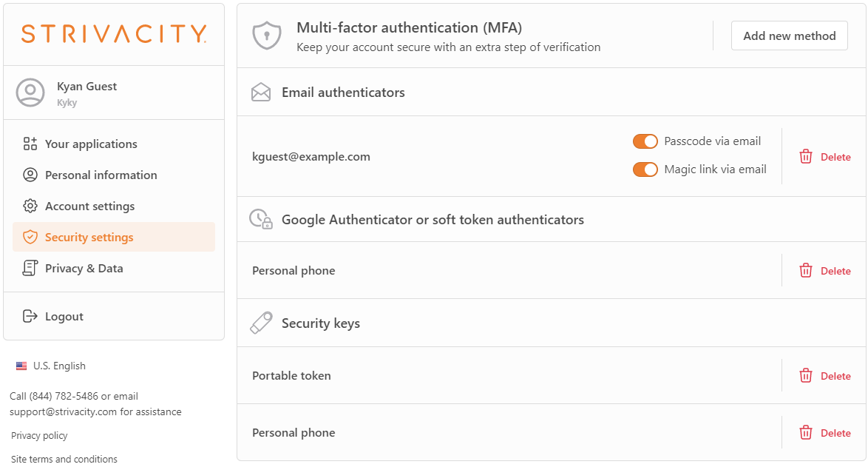Click trash icon for kguest@example.com

(805, 157)
